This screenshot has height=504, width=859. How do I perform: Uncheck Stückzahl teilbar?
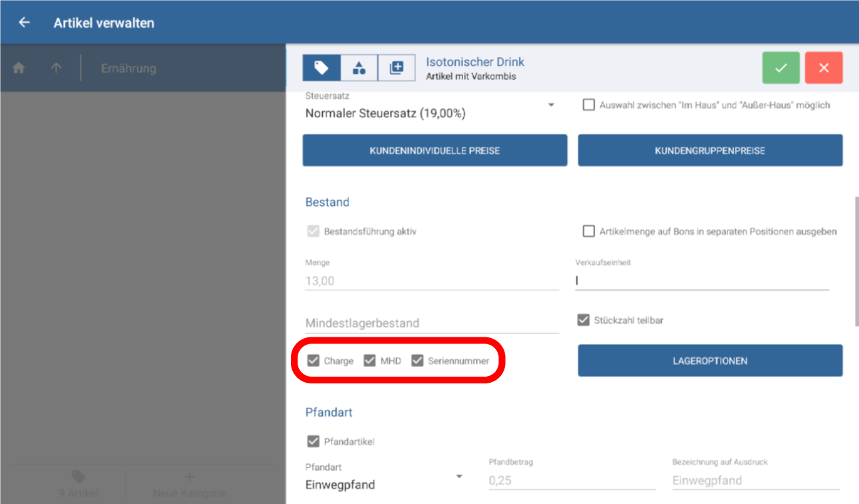[583, 320]
